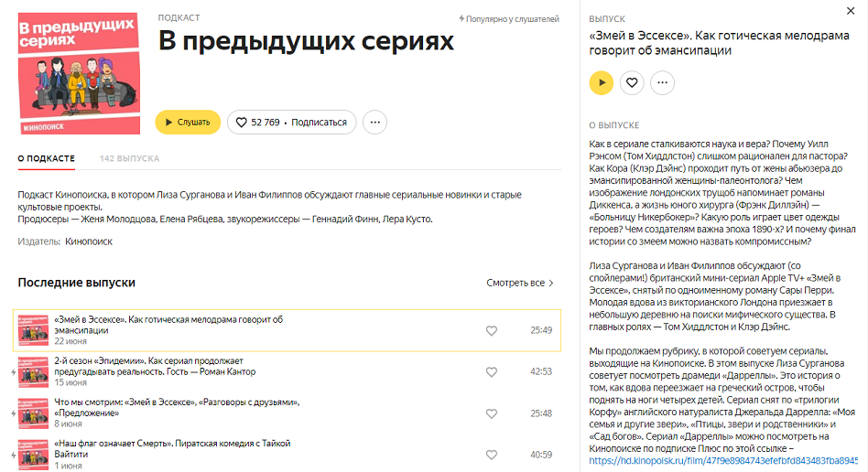
Task: Select the О подкасте tab
Action: [46, 159]
